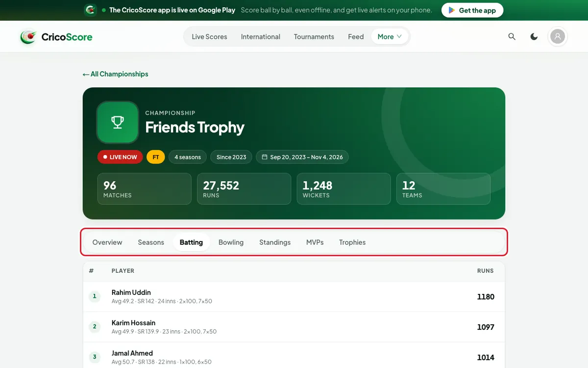The image size is (588, 368).
Task: Open the Bowling tab
Action: coord(231,242)
